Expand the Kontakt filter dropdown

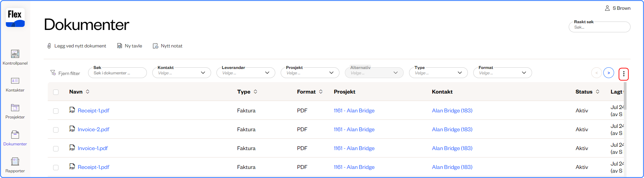(182, 73)
